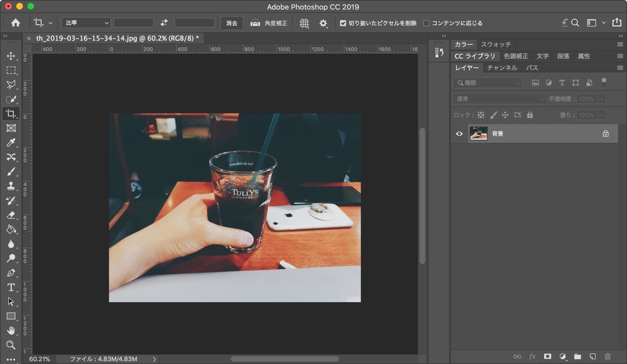Select the Polygonal Lasso tool
Image resolution: width=627 pixels, height=364 pixels.
(x=11, y=85)
